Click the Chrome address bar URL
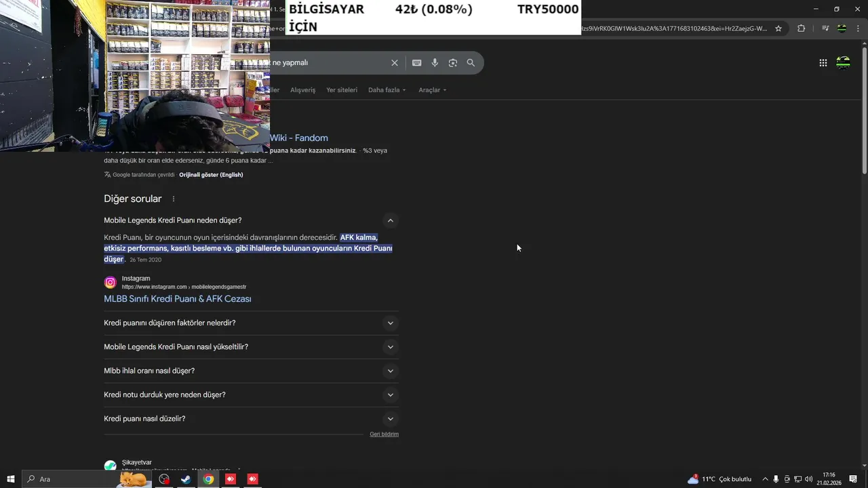The image size is (868, 488). (675, 28)
